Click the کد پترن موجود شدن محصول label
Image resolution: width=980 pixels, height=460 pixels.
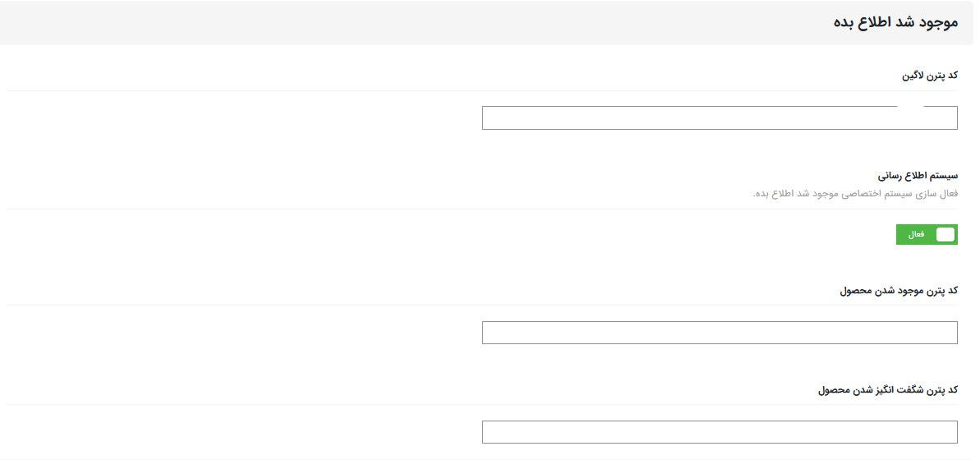[899, 291]
